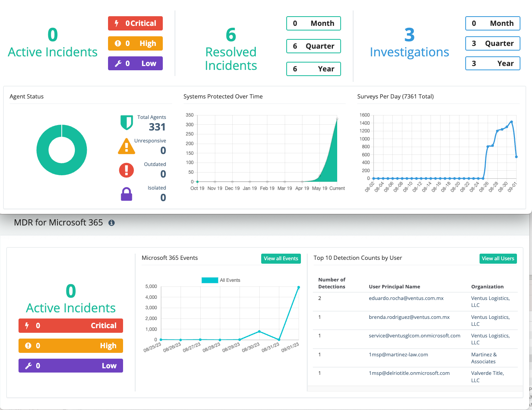
Task: Click service@ventusglcom.onmicrosoft.com user
Action: (414, 335)
